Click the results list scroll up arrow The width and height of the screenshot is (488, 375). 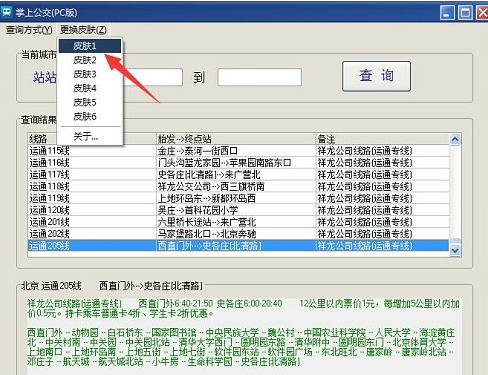coord(455,139)
